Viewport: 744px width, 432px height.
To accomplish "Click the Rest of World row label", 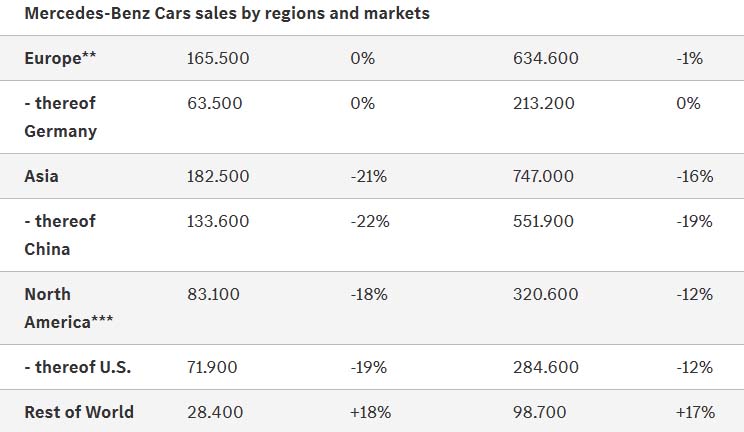I will (79, 412).
